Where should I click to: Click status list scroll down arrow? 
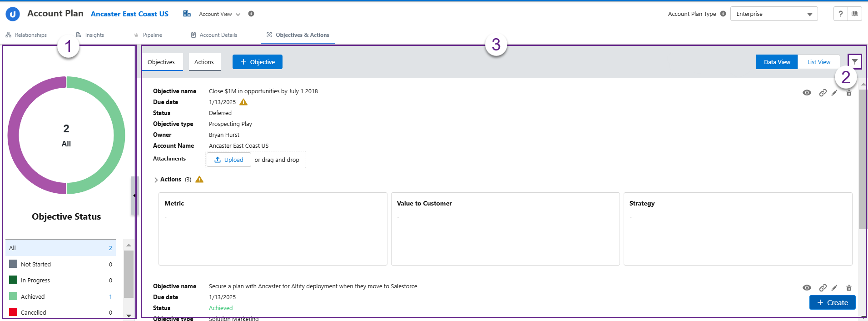click(129, 315)
